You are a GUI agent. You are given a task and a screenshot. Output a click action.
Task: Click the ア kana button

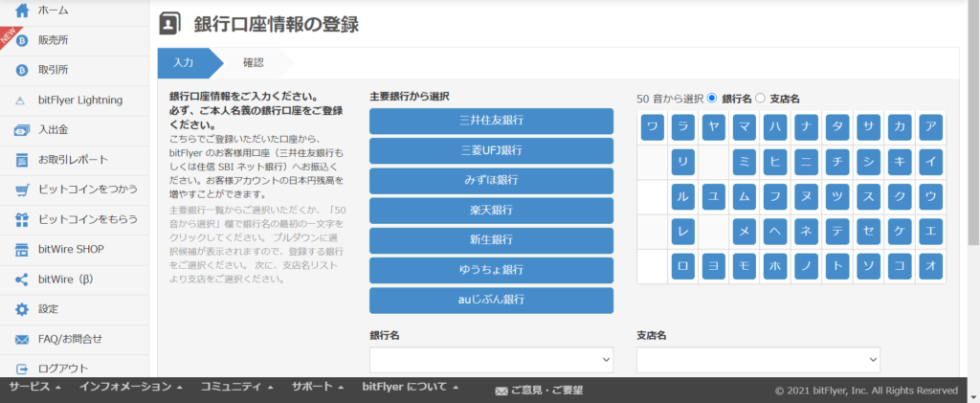click(x=930, y=127)
